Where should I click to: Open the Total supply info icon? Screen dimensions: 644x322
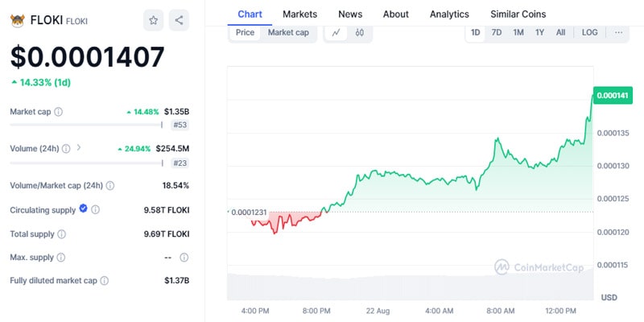61,234
